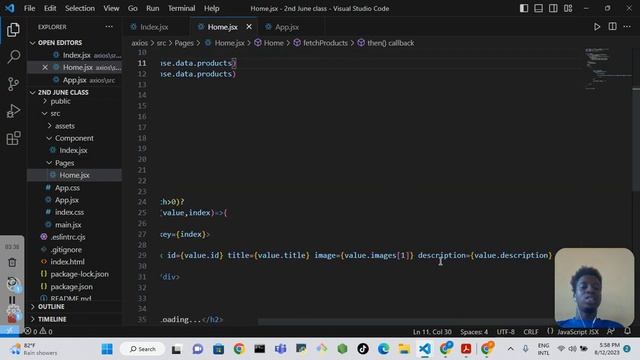Viewport: 640px width, 360px height.
Task: Open the Selection menu
Action: (80, 8)
